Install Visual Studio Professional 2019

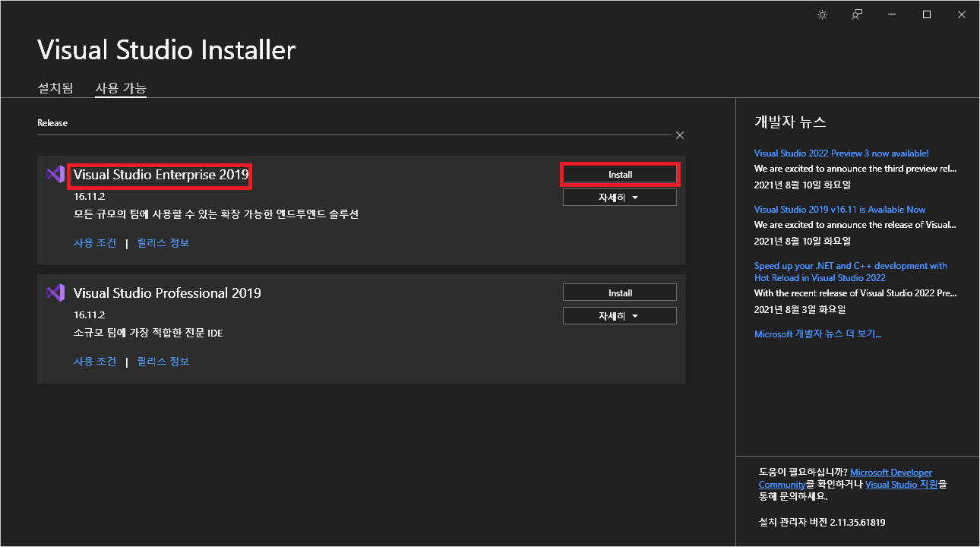click(x=620, y=292)
